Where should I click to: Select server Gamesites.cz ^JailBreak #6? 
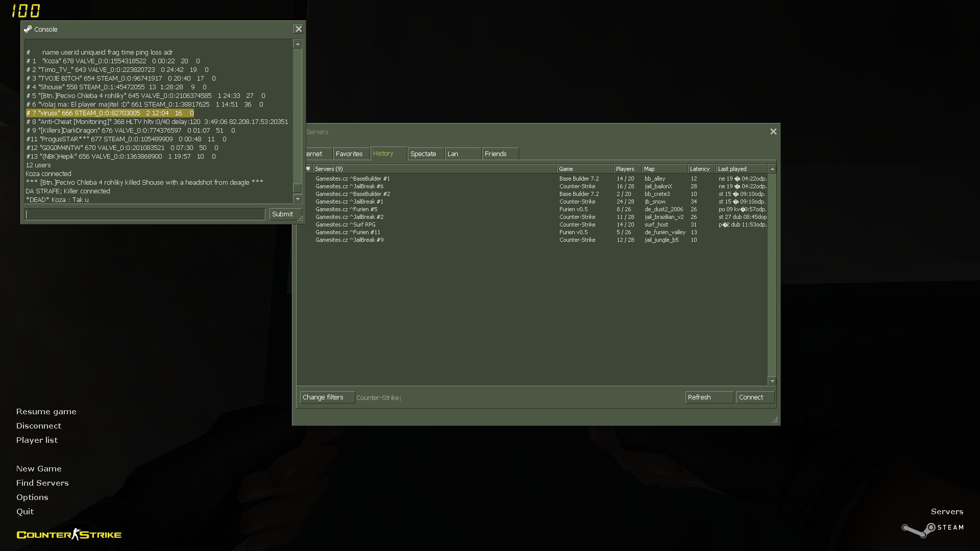(536, 187)
